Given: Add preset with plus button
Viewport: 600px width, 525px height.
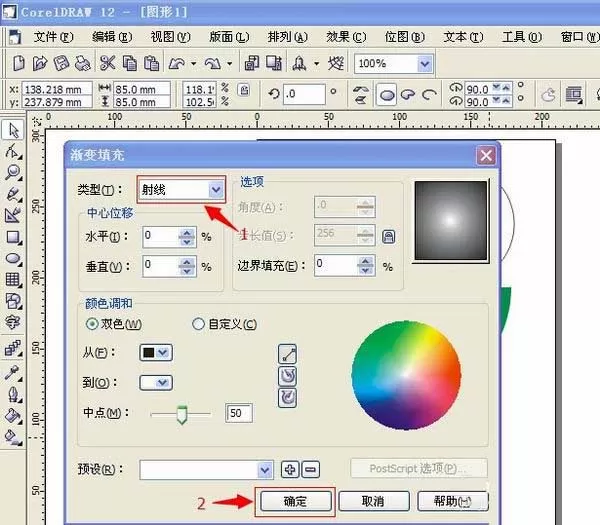Looking at the screenshot, I should pyautogui.click(x=290, y=470).
